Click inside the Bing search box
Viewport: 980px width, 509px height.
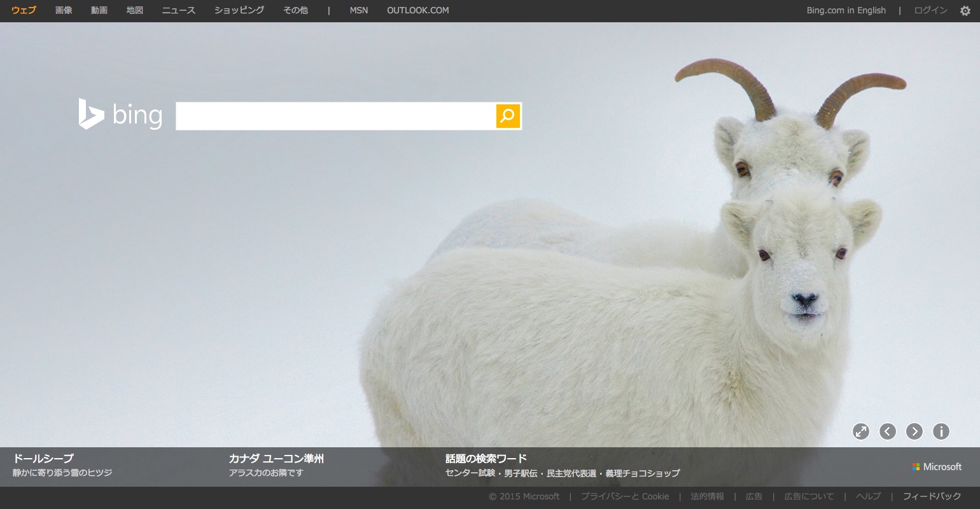click(335, 116)
